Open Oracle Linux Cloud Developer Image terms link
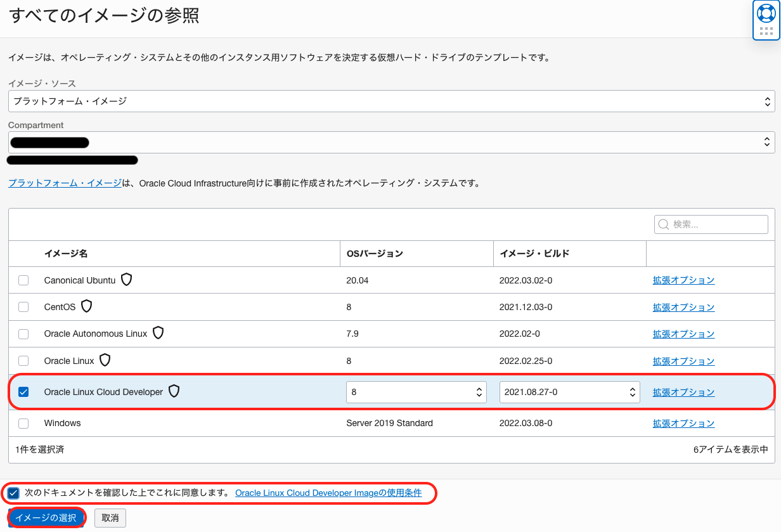This screenshot has width=781, height=532. click(328, 493)
